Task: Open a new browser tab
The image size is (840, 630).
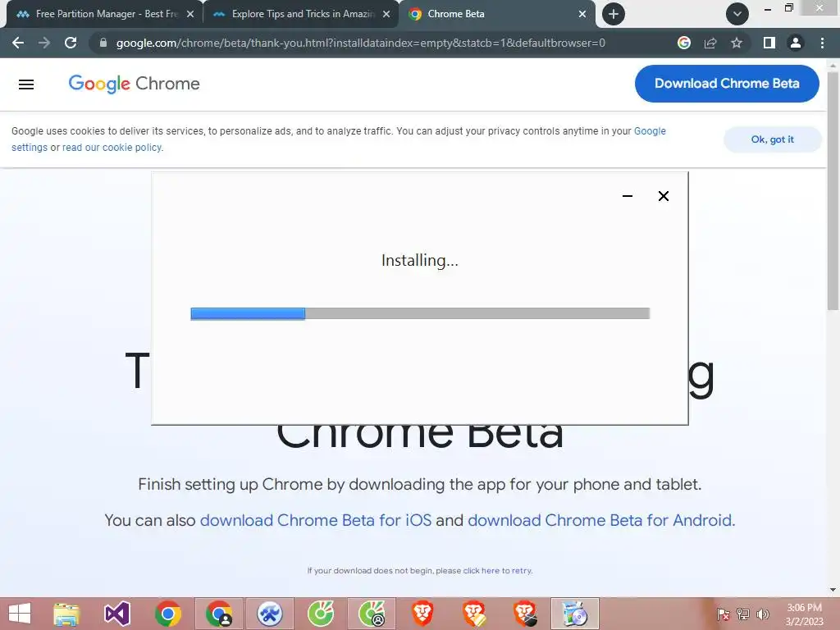Action: pos(614,14)
